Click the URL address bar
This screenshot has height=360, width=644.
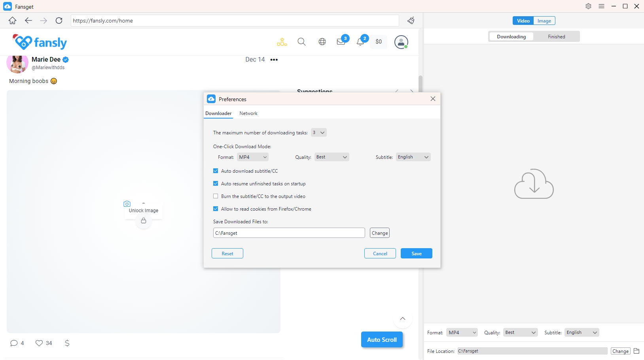click(235, 21)
